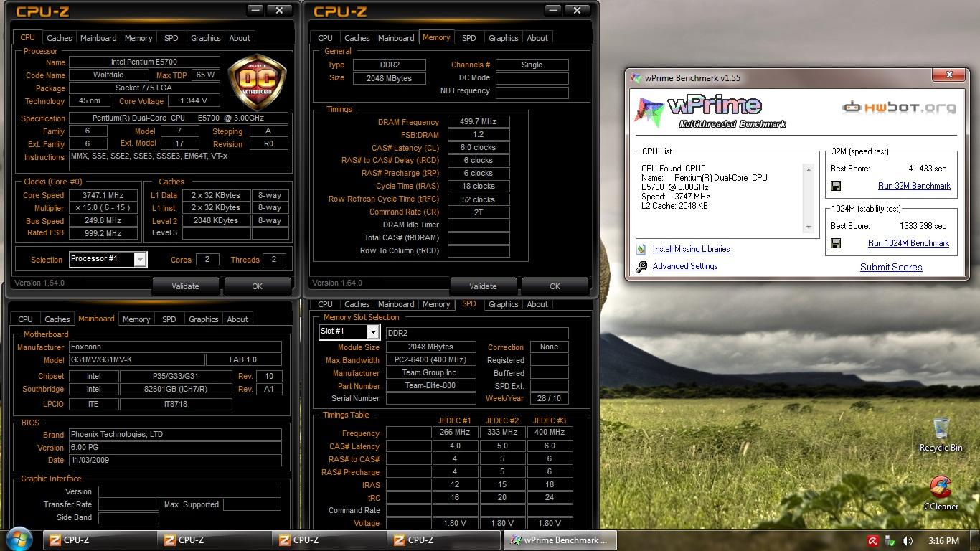Open Memory tab in bottom SPD window
Viewport: 980px width, 551px height.
436,304
